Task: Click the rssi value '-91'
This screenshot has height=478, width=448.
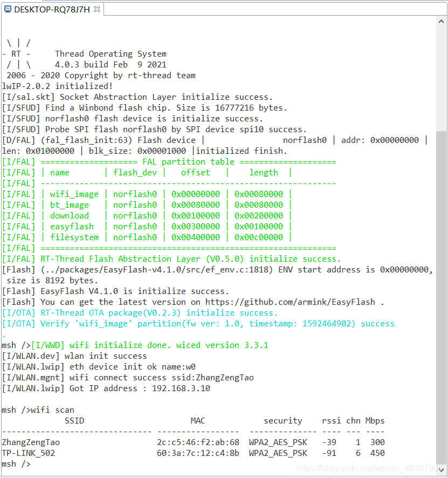Action: (329, 453)
